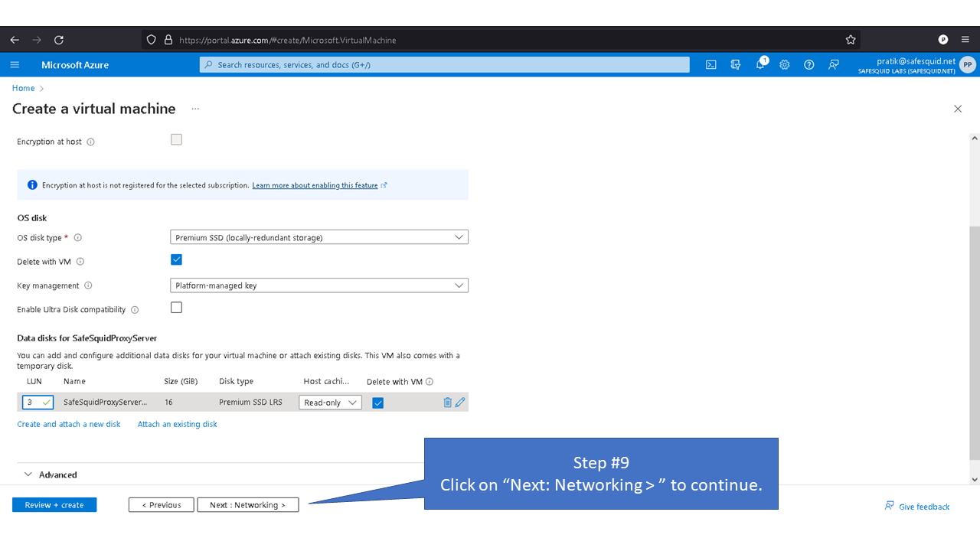Screen dimensions: 980x551
Task: Go back with the browser back arrow
Action: [15, 40]
